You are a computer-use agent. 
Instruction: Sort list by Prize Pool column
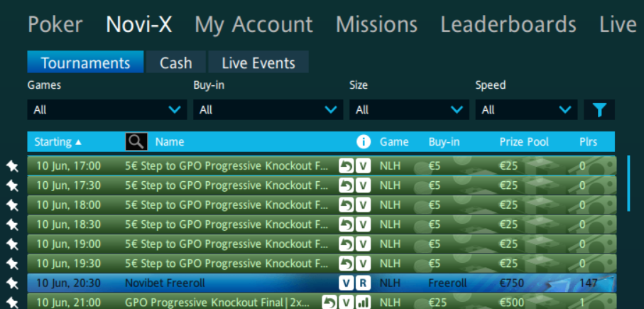pyautogui.click(x=524, y=141)
